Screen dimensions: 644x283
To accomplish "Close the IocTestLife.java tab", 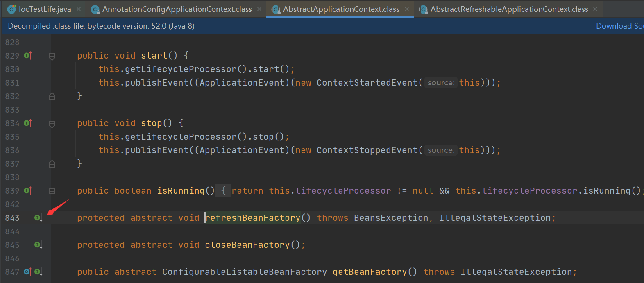I will pyautogui.click(x=79, y=9).
